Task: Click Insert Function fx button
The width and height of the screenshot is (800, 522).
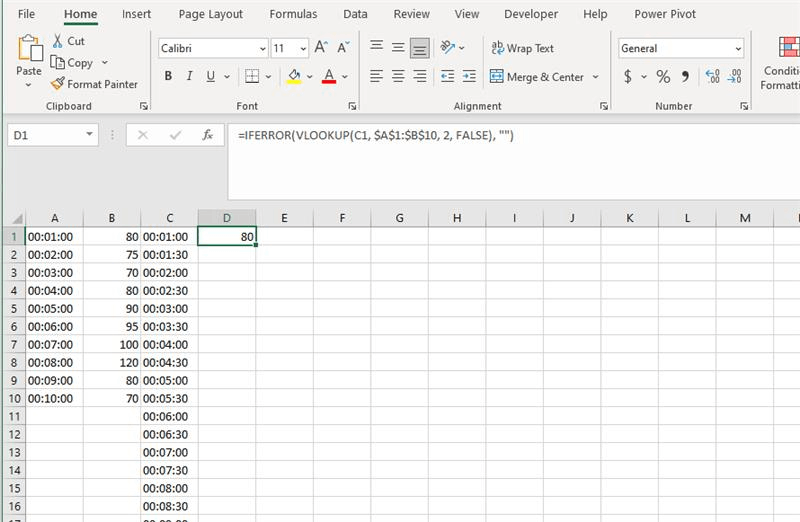Action: (x=207, y=135)
